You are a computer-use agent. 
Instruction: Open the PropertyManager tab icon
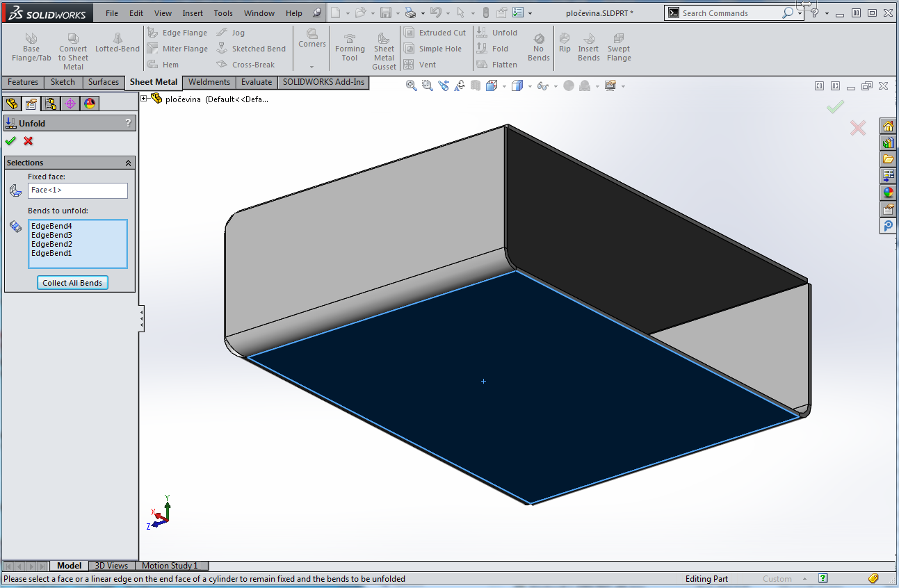(x=31, y=104)
